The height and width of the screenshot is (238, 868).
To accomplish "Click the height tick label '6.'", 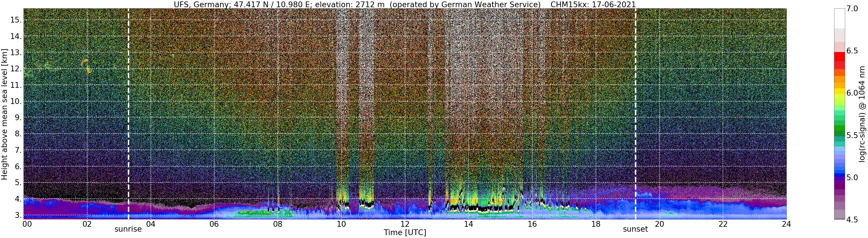I will point(18,166).
